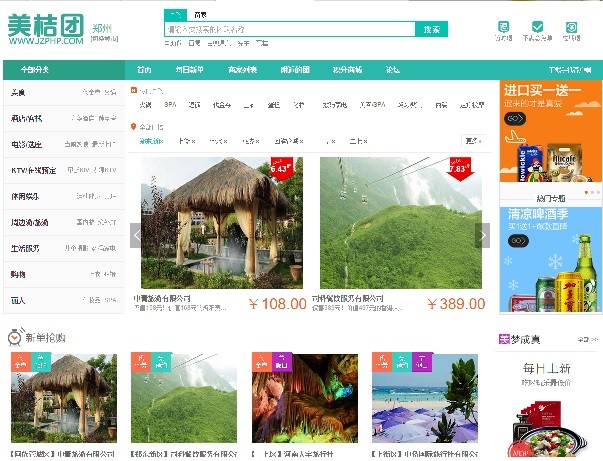Click the 搜索 search button
Screen dimensions: 603x461
point(431,29)
